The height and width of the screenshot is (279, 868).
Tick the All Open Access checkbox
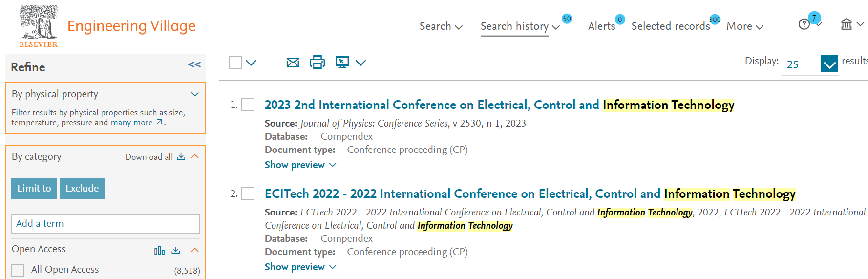pyautogui.click(x=18, y=270)
